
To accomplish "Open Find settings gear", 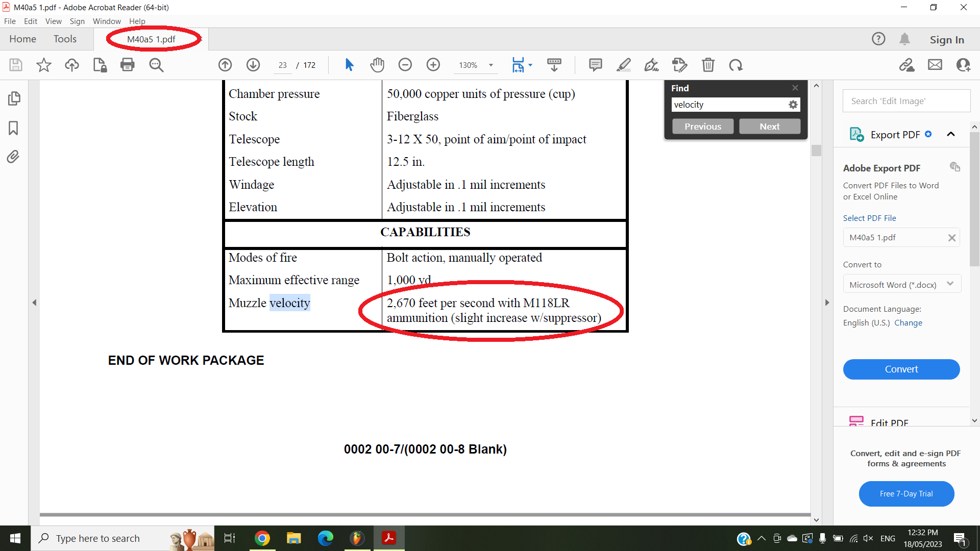I will point(793,105).
